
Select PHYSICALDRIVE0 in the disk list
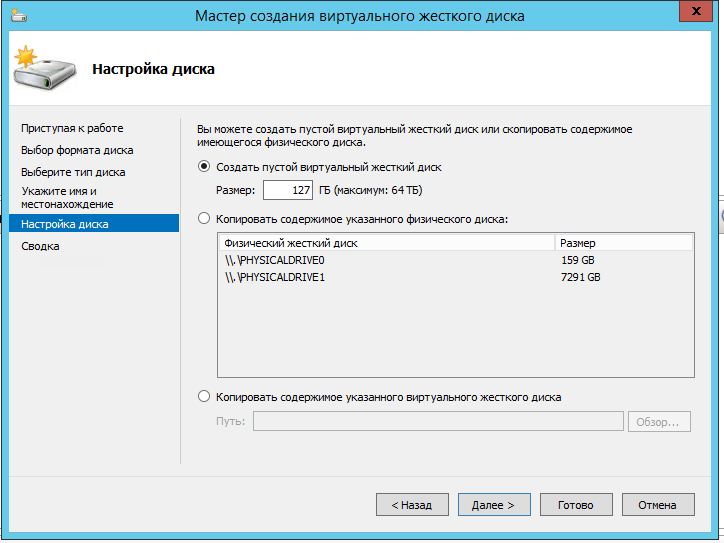pyautogui.click(x=275, y=260)
